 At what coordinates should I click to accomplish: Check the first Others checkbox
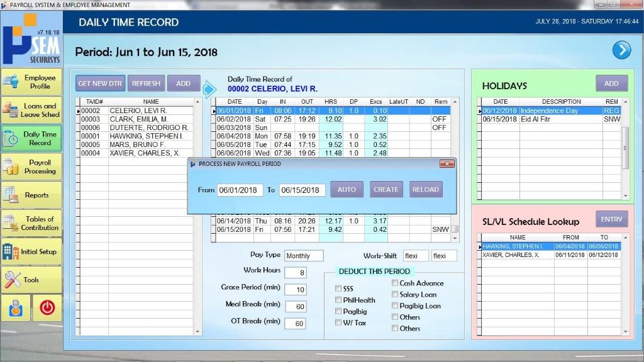point(395,317)
